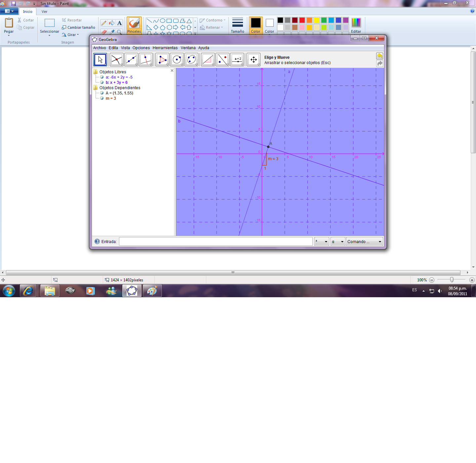Expand the Girar rotate dropdown
The width and height of the screenshot is (476, 463).
70,35
